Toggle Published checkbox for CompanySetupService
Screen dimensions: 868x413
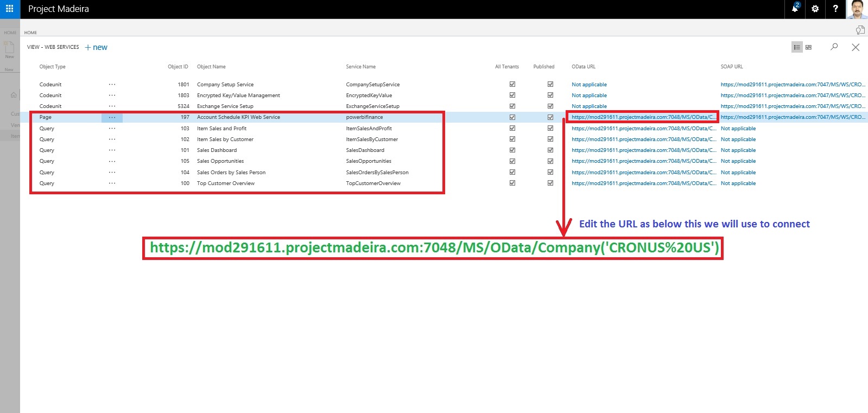coord(550,84)
